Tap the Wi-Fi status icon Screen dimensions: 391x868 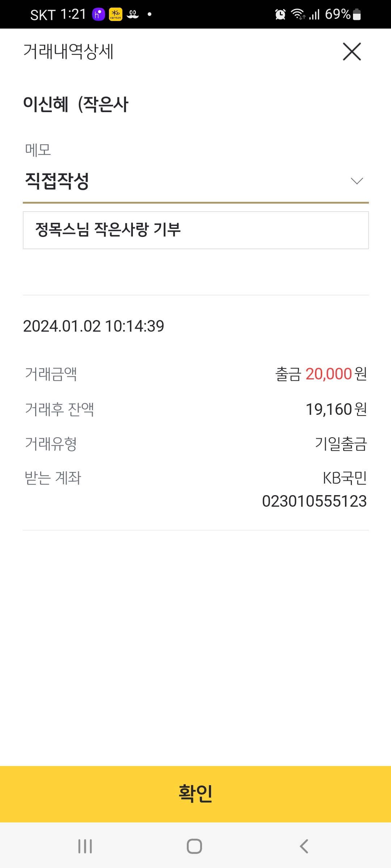(298, 14)
